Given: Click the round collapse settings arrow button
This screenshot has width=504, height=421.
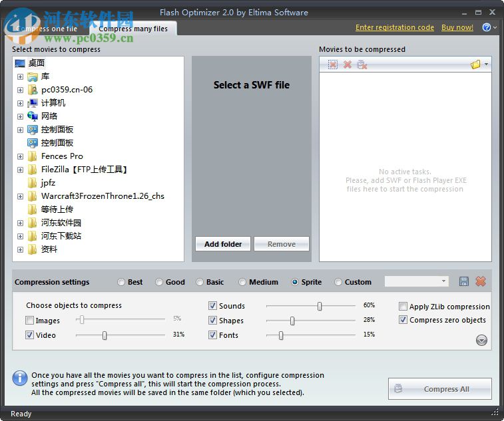Looking at the screenshot, I should coord(481,340).
